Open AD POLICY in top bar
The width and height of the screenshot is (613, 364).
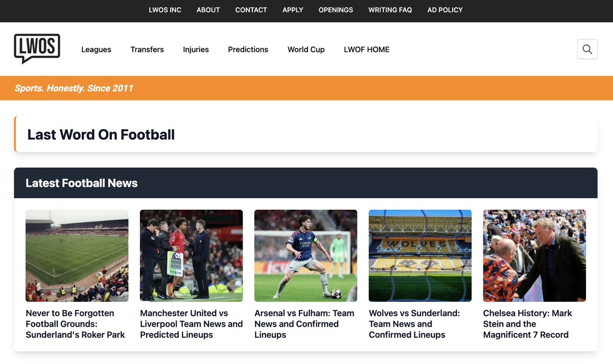pos(445,10)
